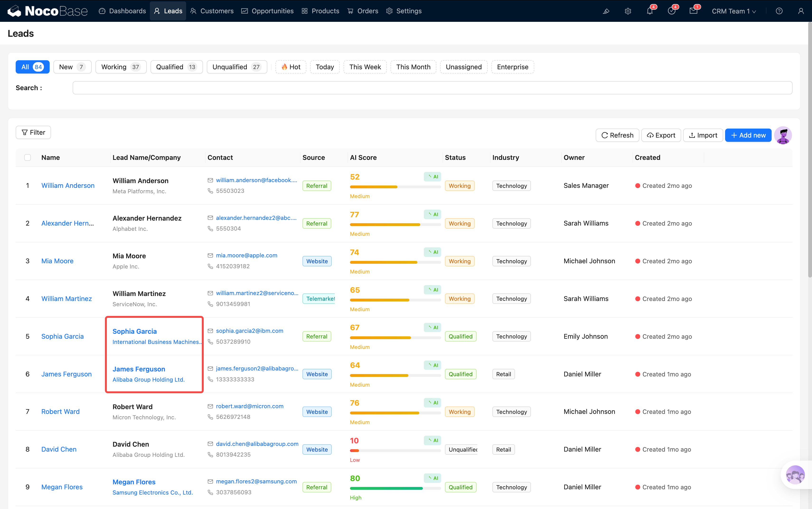812x509 pixels.
Task: Click the AI employee avatar beside Add new
Action: pyautogui.click(x=783, y=135)
